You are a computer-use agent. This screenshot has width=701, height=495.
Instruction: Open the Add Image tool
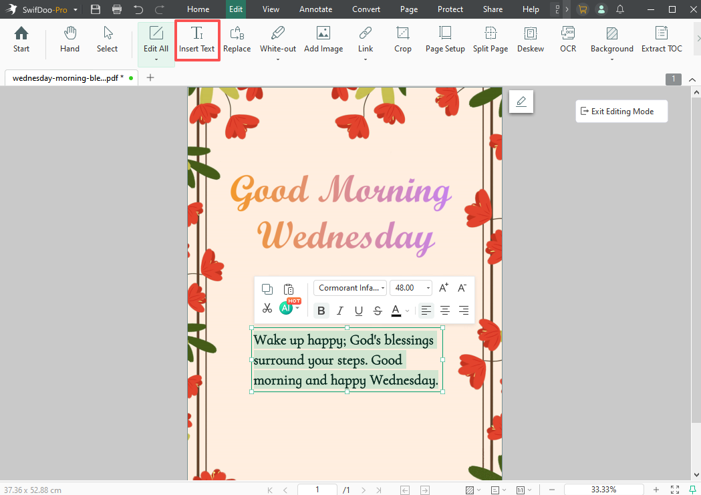tap(323, 39)
